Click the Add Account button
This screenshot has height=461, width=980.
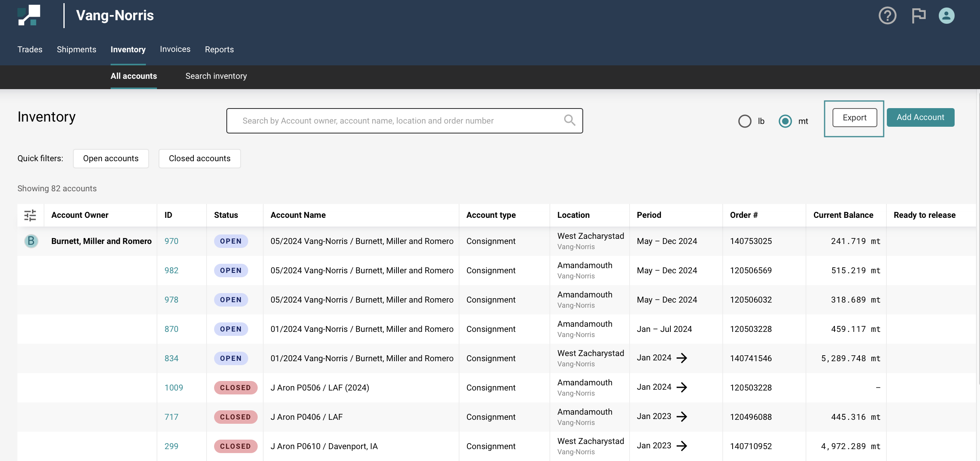[920, 117]
